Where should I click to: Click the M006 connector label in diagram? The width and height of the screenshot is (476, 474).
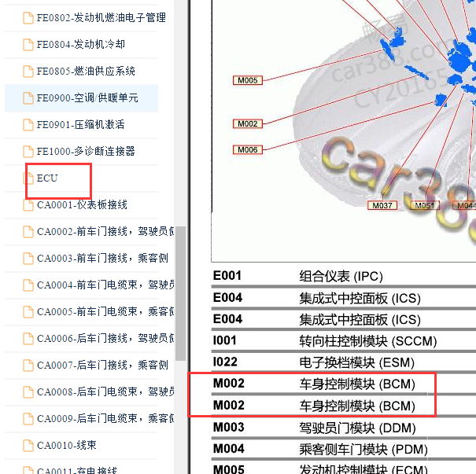pos(247,150)
